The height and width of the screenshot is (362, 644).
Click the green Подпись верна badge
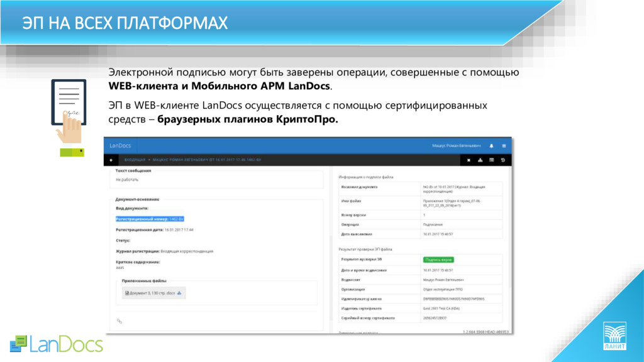pyautogui.click(x=438, y=260)
